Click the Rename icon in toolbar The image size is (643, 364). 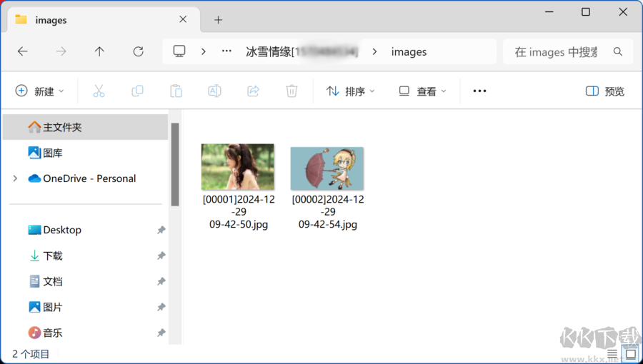coord(214,91)
